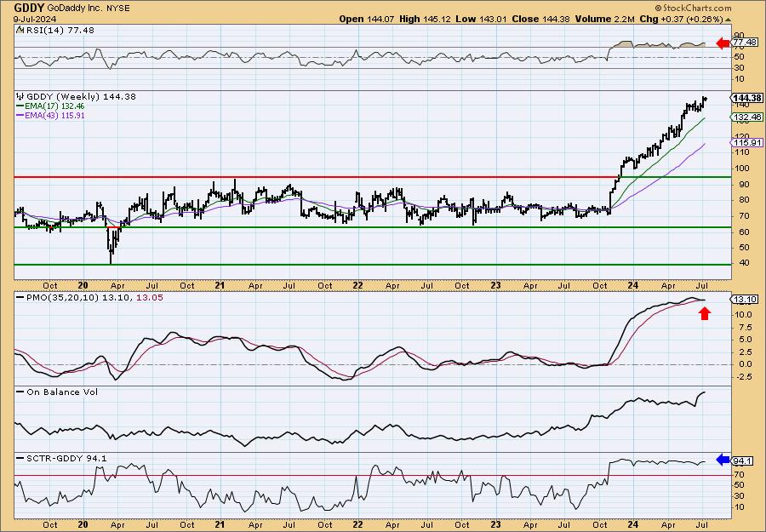Click the RSI(14) 77.48 indicator label
Screen dimensions: 766x532
coord(60,30)
